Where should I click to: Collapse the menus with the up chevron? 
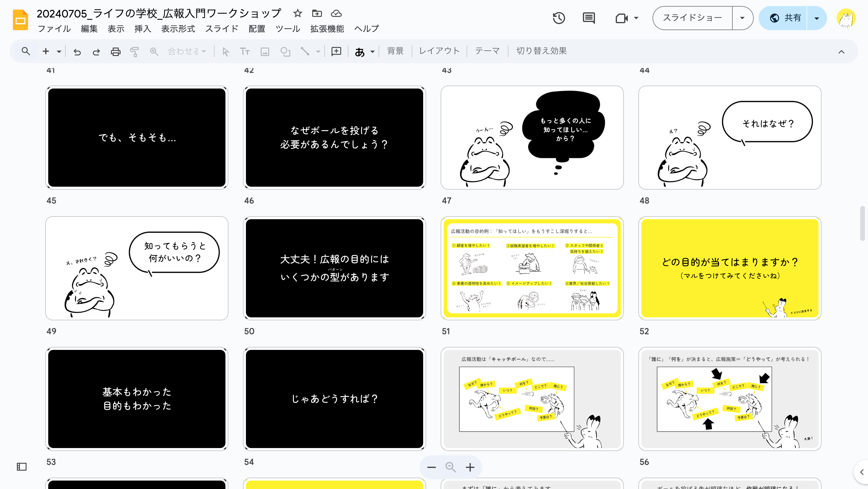pyautogui.click(x=841, y=51)
